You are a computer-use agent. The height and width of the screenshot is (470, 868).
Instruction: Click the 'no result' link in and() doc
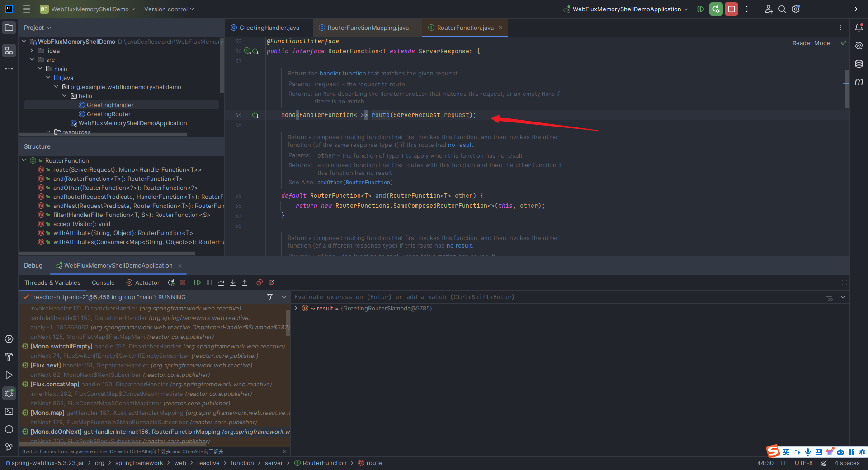[461, 145]
